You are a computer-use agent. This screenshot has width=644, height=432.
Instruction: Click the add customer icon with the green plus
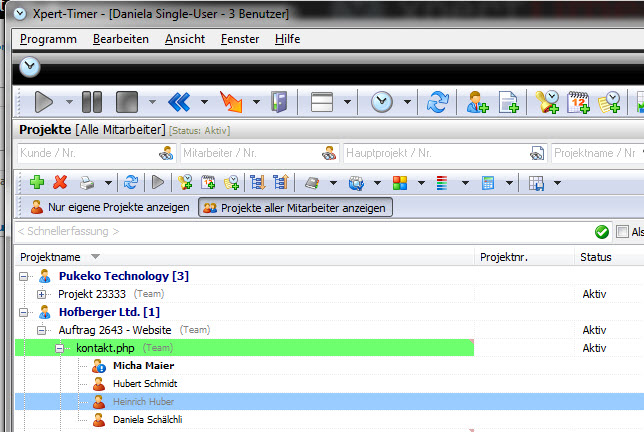click(x=477, y=102)
